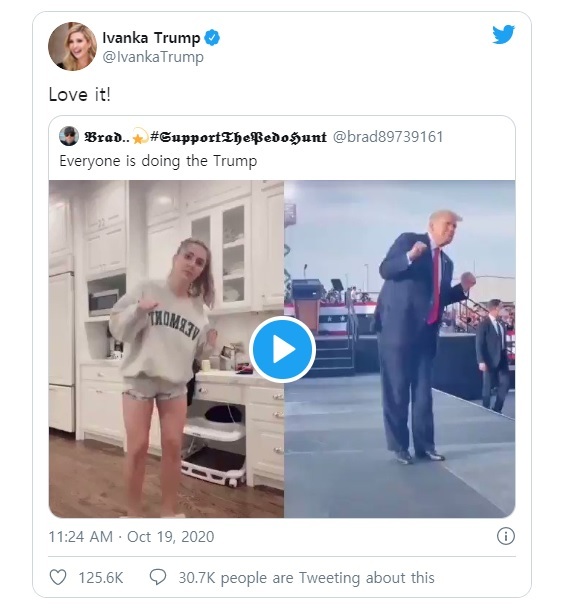Click the 'Love it!' tweet text
The image size is (577, 615).
(80, 95)
